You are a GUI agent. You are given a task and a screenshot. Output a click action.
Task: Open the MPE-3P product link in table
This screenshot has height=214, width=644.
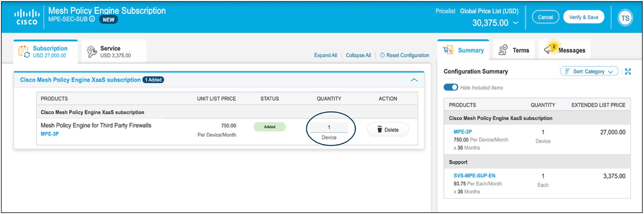[50, 134]
